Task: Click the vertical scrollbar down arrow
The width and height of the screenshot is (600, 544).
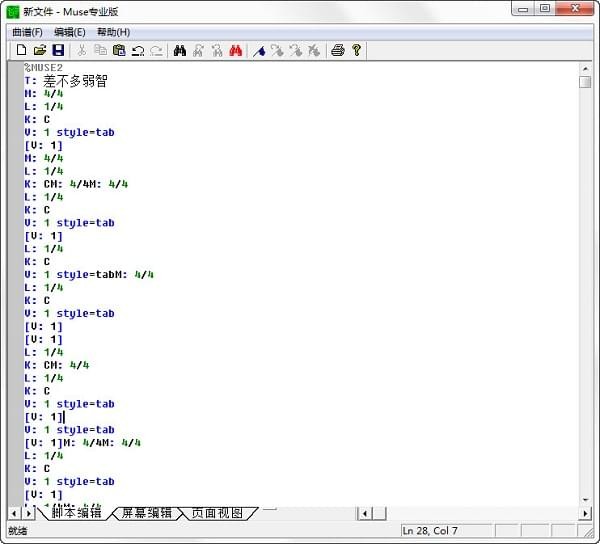Action: pyautogui.click(x=585, y=499)
